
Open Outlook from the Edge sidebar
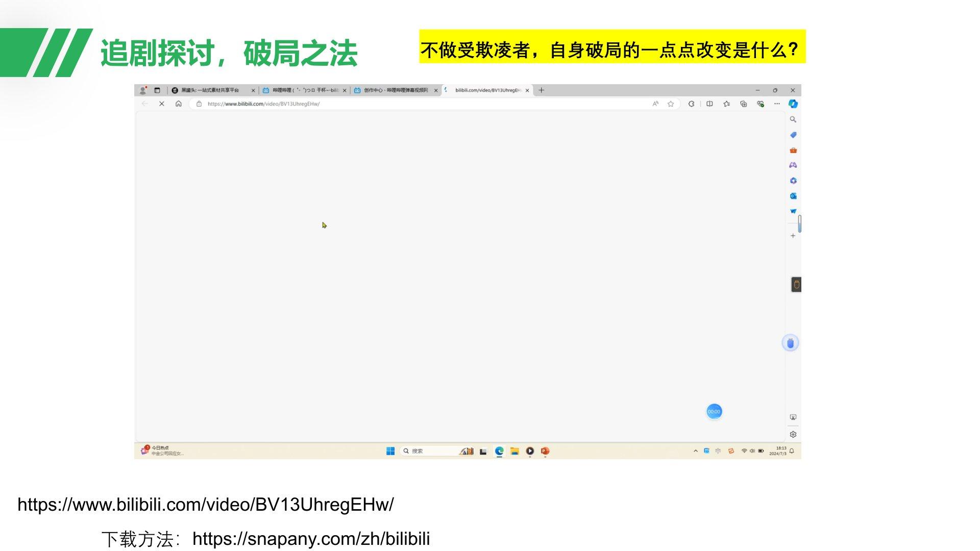793,196
